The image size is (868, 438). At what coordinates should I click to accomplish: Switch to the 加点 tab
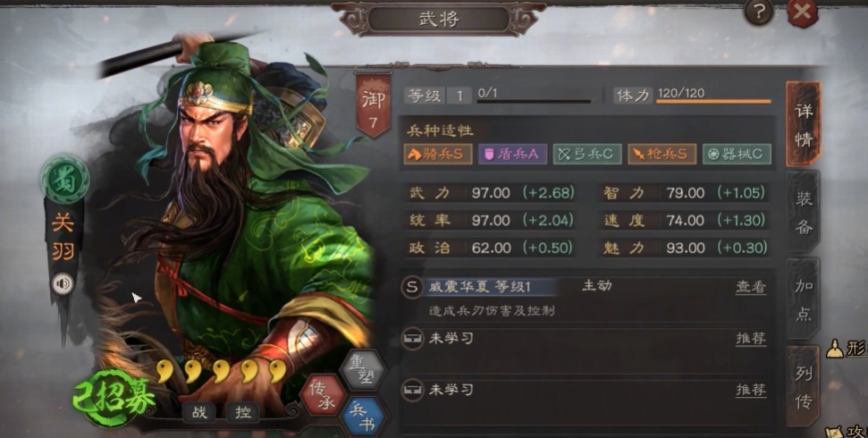pyautogui.click(x=804, y=299)
